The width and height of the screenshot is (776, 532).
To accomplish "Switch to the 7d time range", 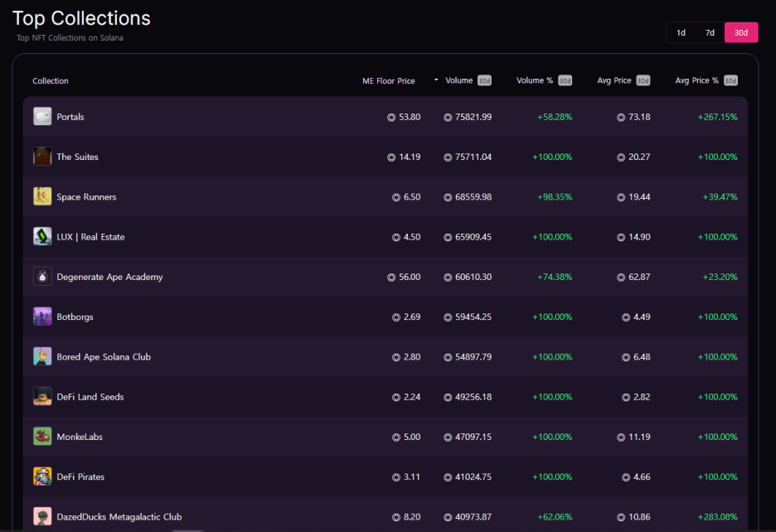I will [x=710, y=32].
